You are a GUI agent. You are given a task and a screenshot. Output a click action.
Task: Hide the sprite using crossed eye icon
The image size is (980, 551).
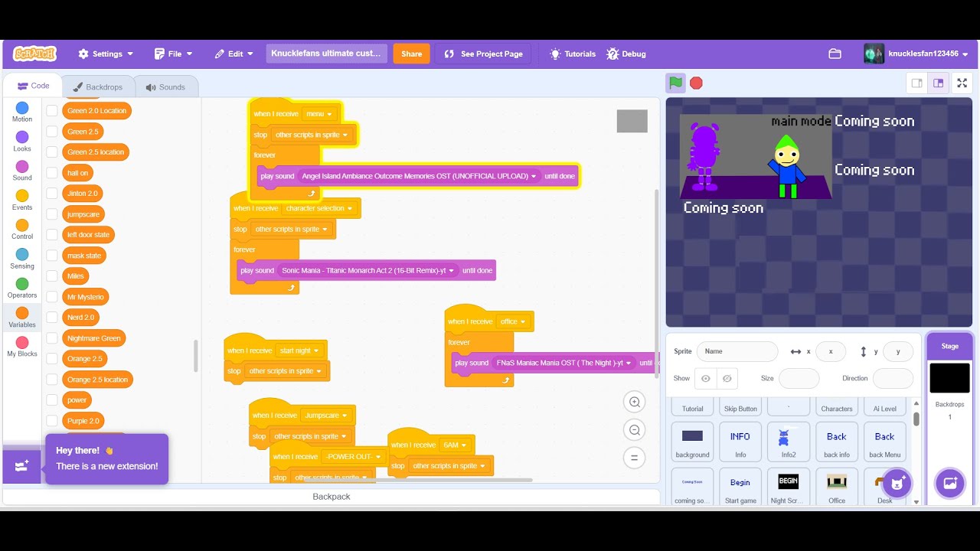pos(727,378)
